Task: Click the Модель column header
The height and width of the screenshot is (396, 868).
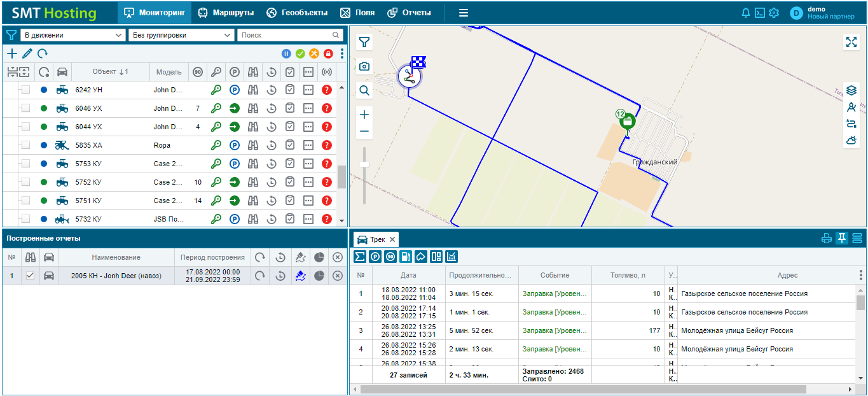Action: tap(169, 72)
